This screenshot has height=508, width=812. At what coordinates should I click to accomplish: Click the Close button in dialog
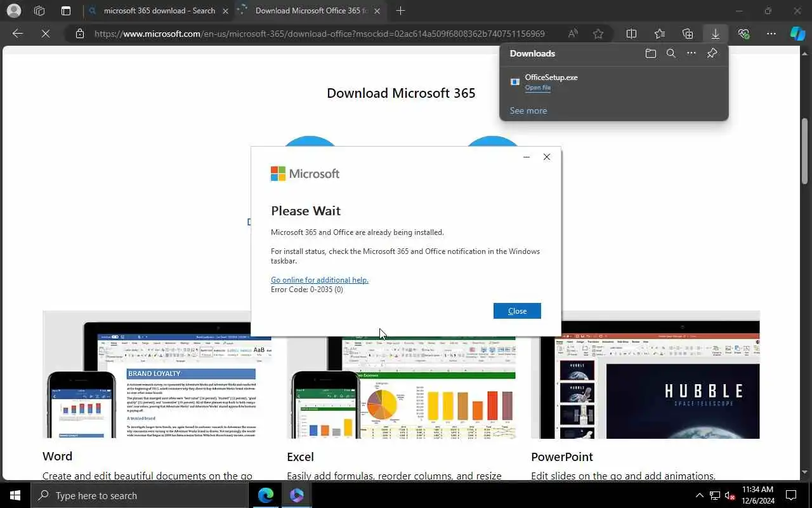(517, 311)
